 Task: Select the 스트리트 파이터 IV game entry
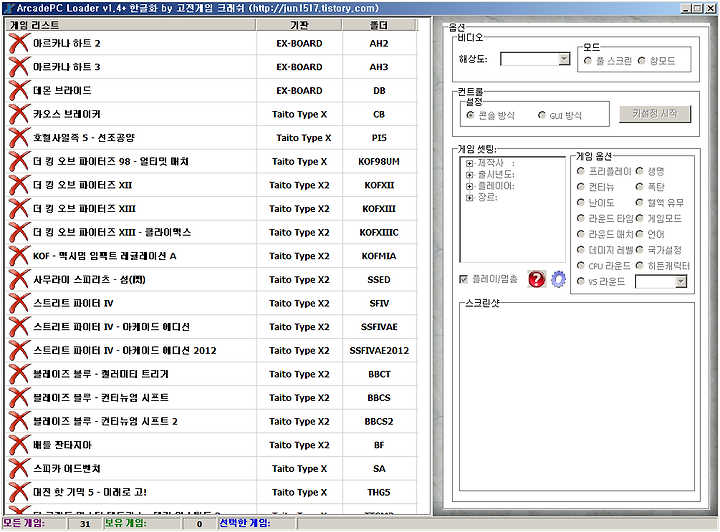pyautogui.click(x=73, y=303)
